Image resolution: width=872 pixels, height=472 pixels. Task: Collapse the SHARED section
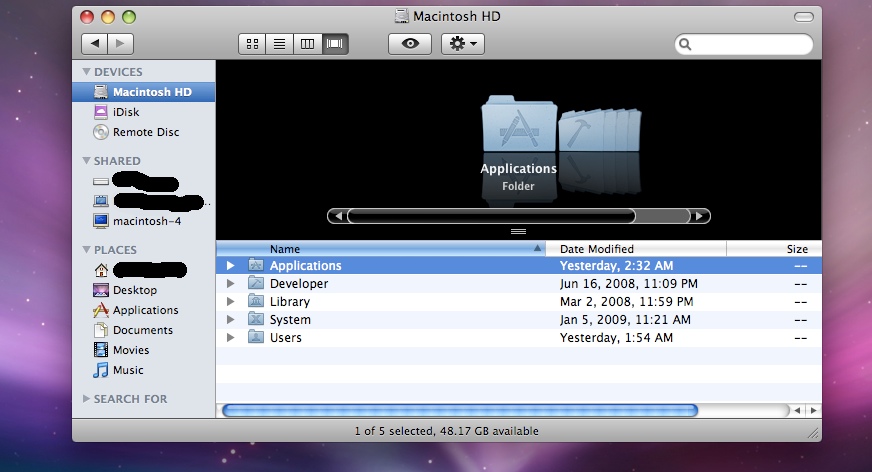coord(86,161)
